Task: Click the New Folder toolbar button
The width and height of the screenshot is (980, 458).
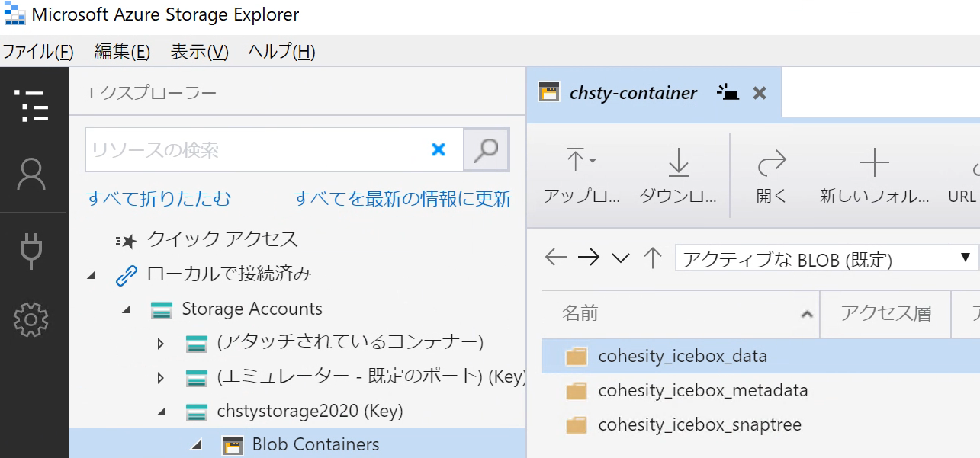Action: click(874, 177)
